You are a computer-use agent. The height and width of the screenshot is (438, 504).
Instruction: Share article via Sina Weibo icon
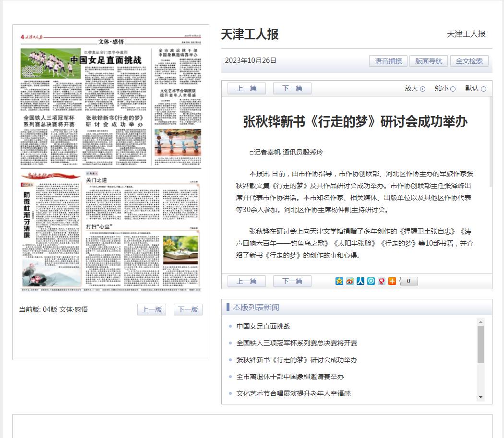[350, 281]
